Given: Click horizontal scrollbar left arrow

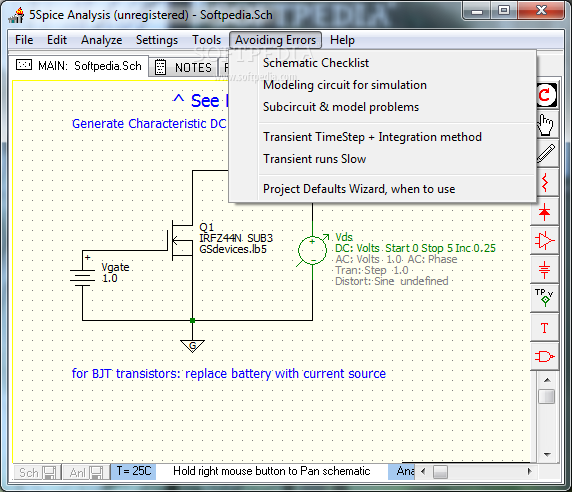Looking at the screenshot, I should [x=423, y=471].
